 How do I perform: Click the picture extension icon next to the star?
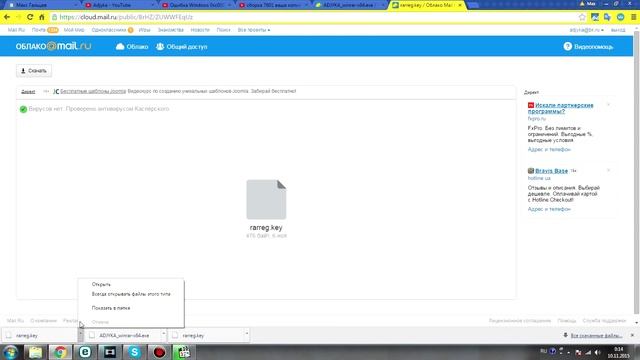pos(595,17)
